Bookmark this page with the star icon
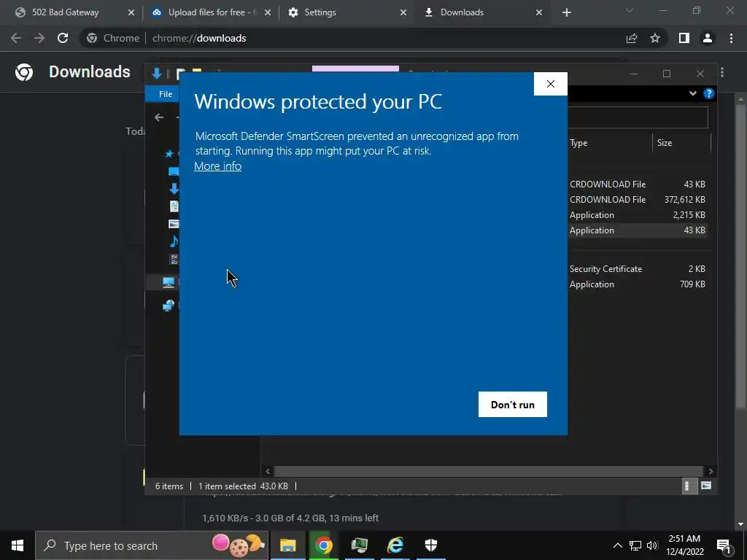This screenshot has width=747, height=560. point(655,38)
